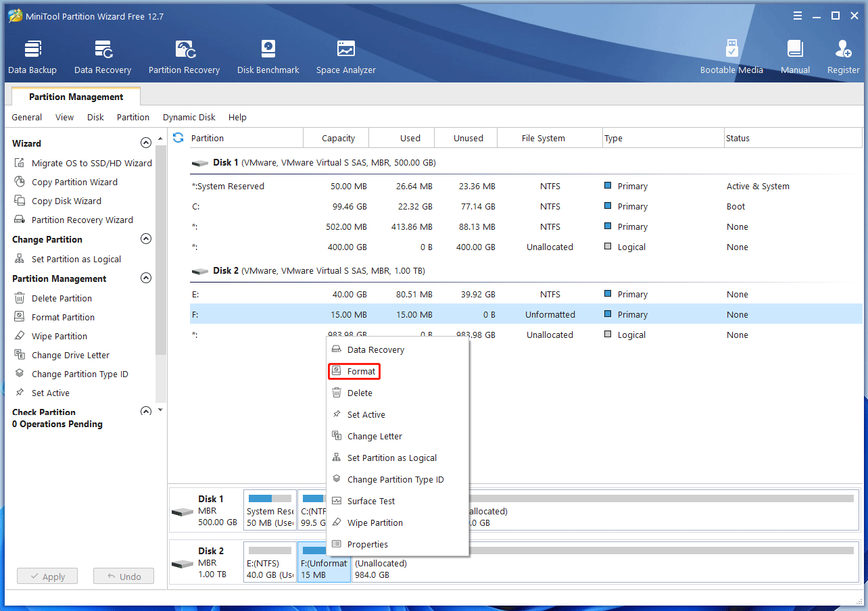The width and height of the screenshot is (868, 611).
Task: Collapse the Check Partition section
Action: 145,411
